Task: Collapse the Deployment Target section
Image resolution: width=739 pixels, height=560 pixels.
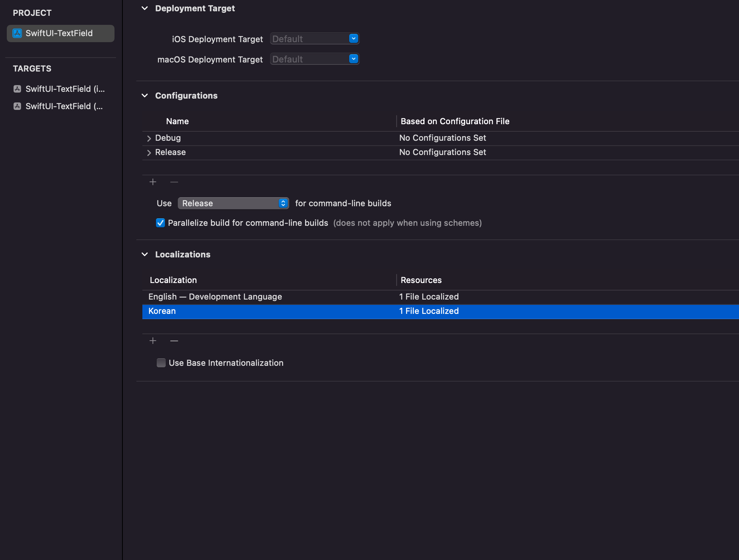Action: click(x=145, y=8)
